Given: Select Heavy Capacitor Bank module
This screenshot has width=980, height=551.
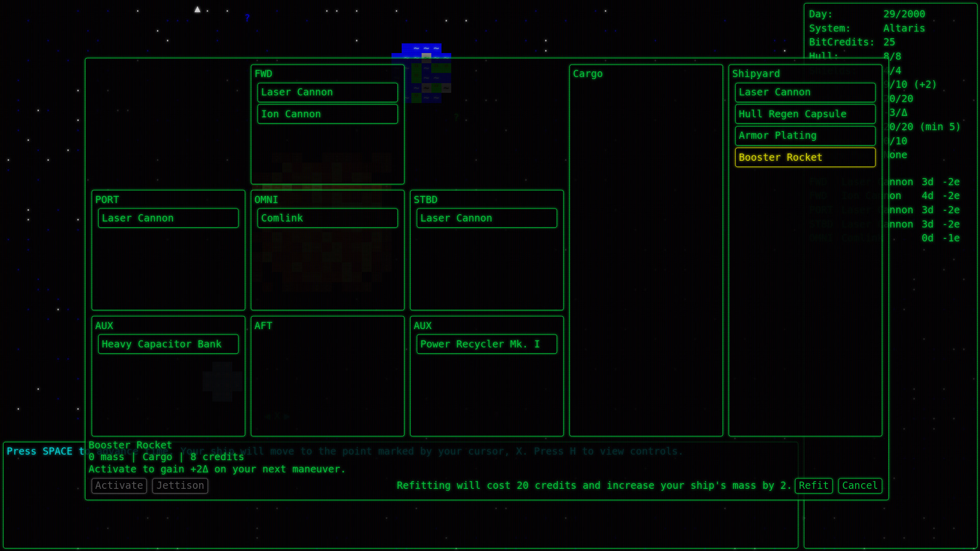Looking at the screenshot, I should (x=168, y=344).
